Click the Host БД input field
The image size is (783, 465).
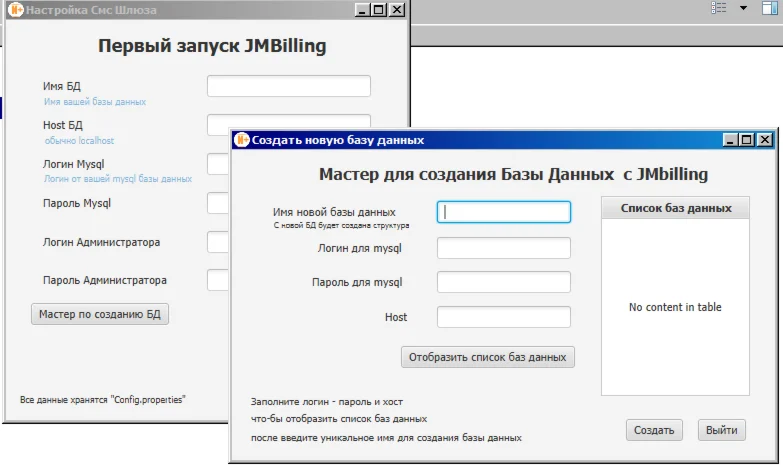pos(289,121)
